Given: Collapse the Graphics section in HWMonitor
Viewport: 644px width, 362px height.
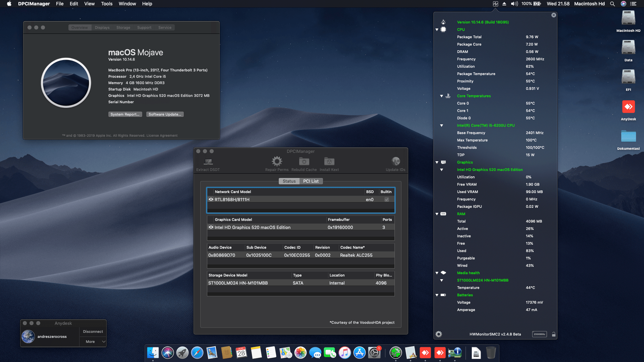Looking at the screenshot, I should tap(437, 162).
